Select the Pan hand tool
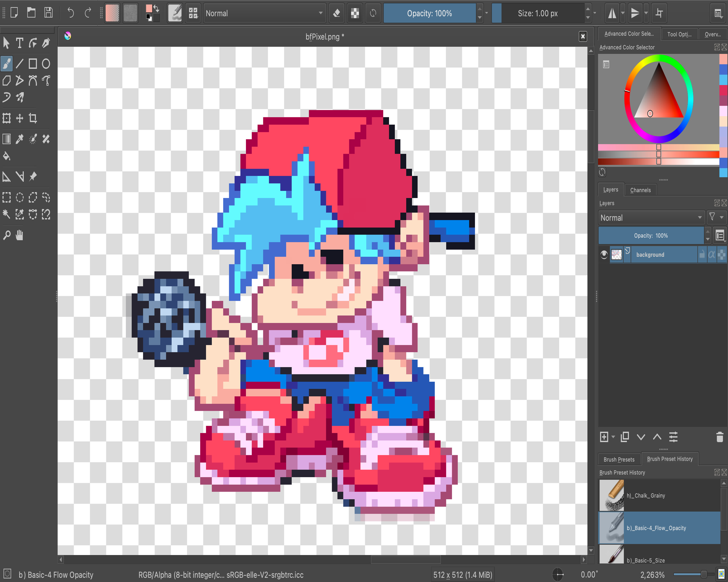 pyautogui.click(x=20, y=235)
